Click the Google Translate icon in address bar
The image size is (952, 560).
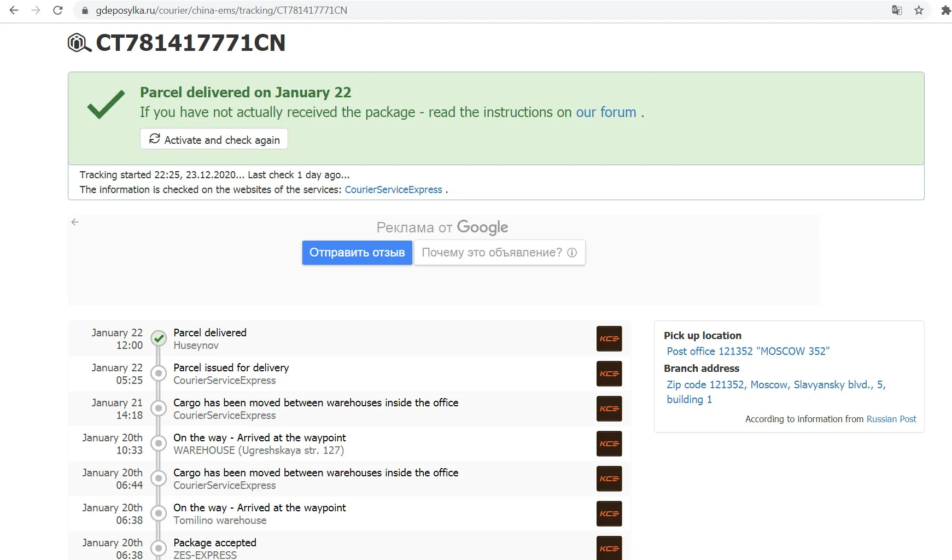click(897, 10)
